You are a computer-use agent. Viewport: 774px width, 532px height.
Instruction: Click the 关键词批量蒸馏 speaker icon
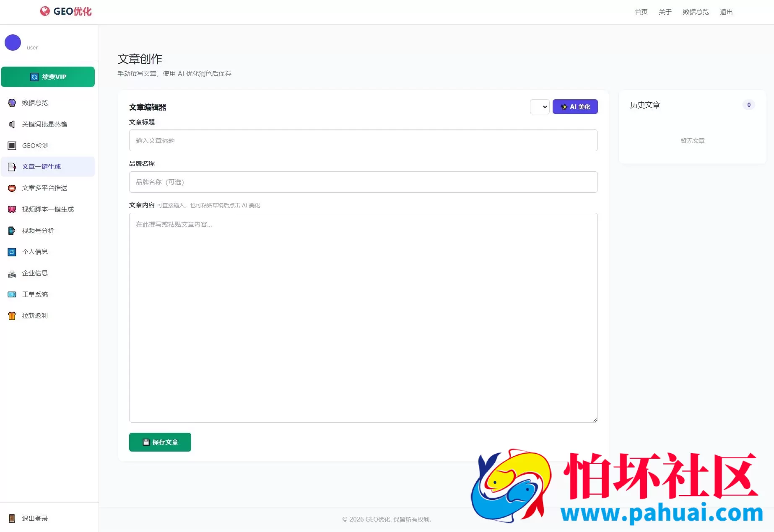[12, 124]
